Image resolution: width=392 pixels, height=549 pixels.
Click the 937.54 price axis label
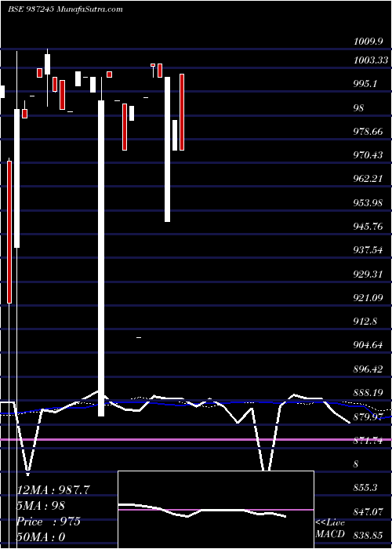pos(368,250)
